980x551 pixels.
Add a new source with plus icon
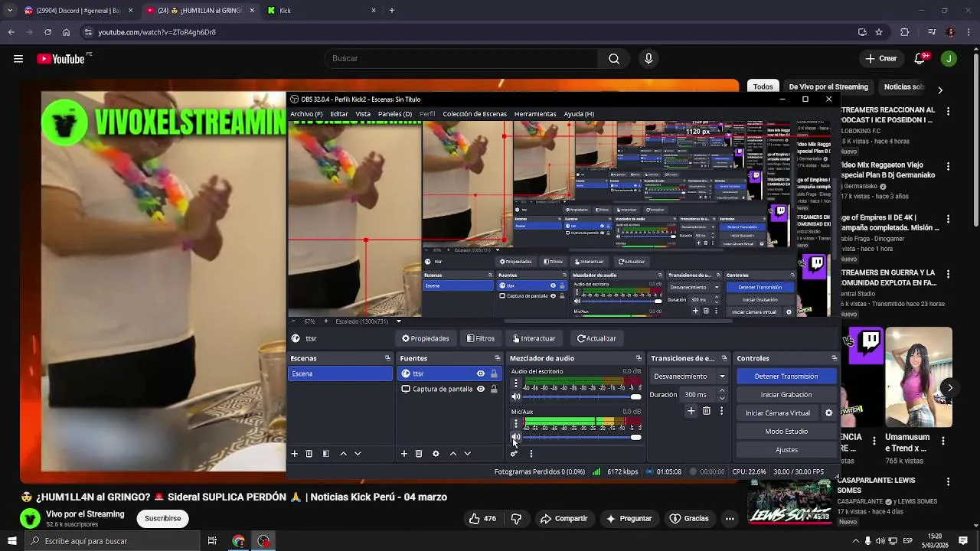[x=404, y=454]
